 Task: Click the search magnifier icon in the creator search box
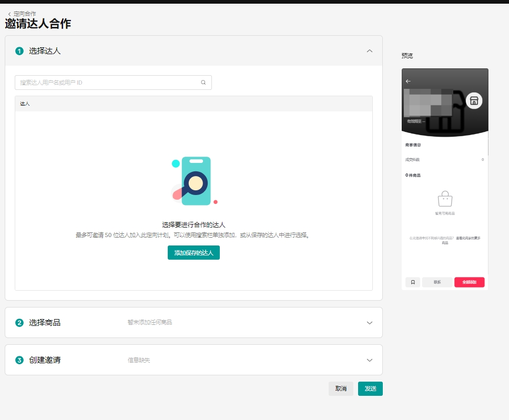pyautogui.click(x=203, y=83)
